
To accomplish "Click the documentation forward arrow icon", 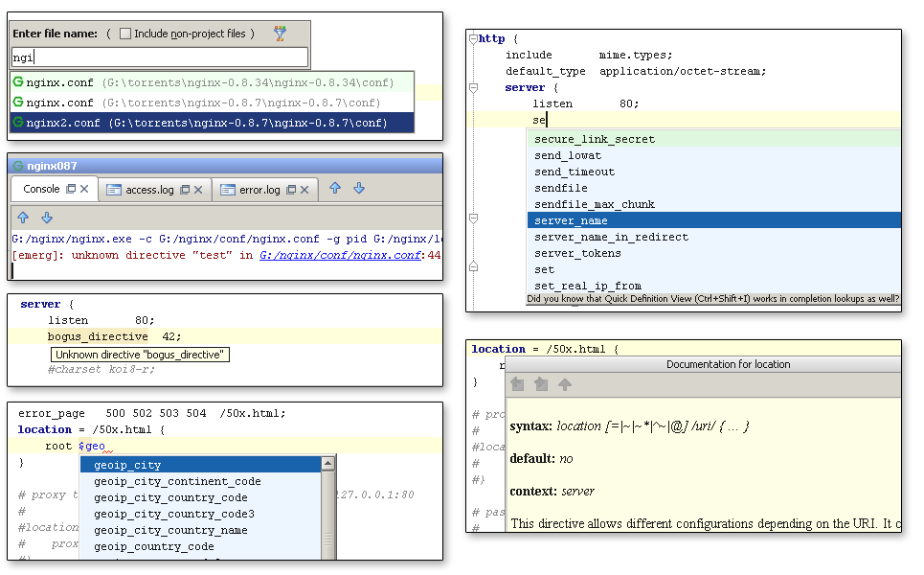I will [541, 384].
